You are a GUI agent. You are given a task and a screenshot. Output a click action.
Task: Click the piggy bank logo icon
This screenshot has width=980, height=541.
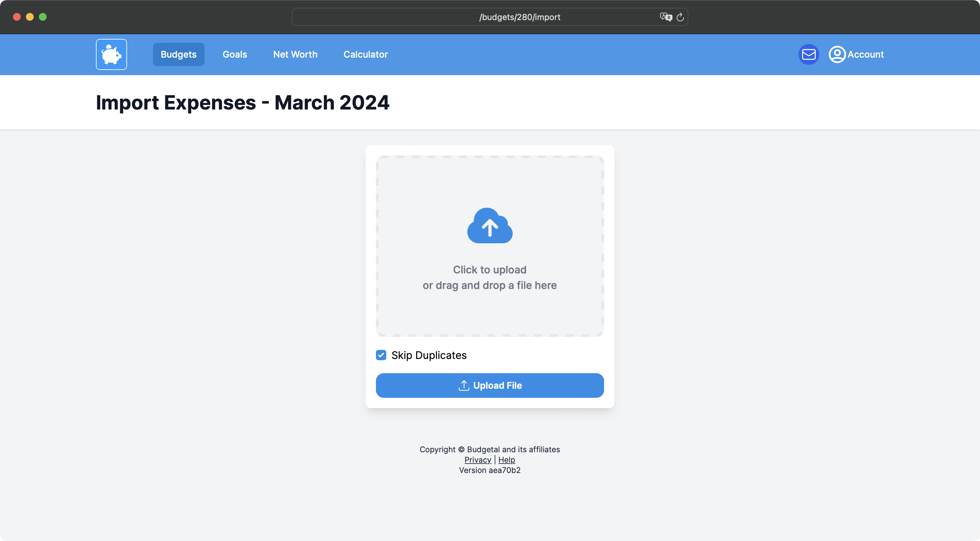[x=111, y=54]
